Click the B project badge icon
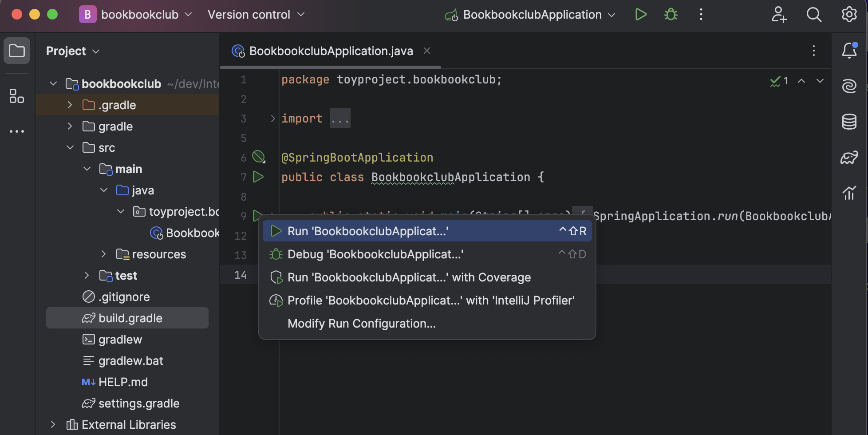868x435 pixels. coord(87,15)
